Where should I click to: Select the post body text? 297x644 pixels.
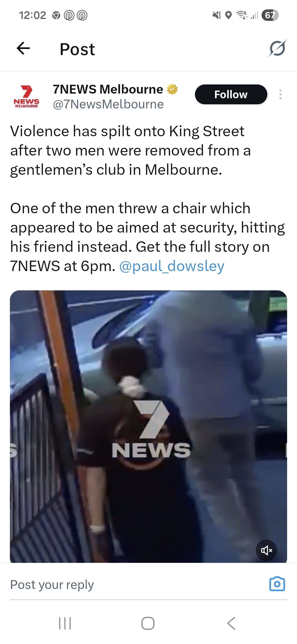pyautogui.click(x=148, y=198)
